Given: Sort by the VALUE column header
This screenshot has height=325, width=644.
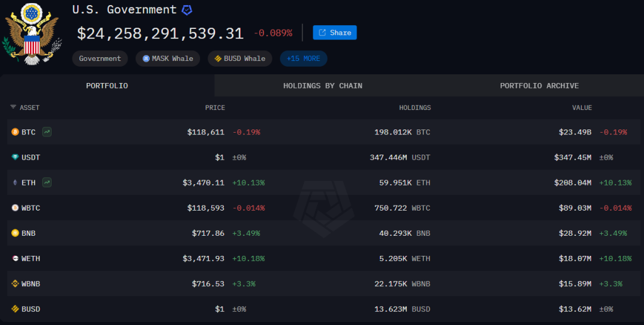Looking at the screenshot, I should pyautogui.click(x=582, y=107).
